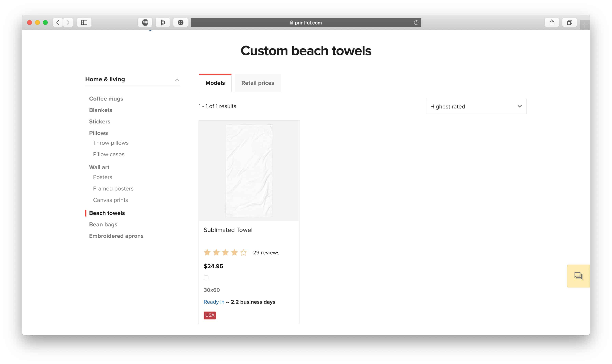Open the Share sheet icon
This screenshot has width=612, height=364.
coord(552,22)
